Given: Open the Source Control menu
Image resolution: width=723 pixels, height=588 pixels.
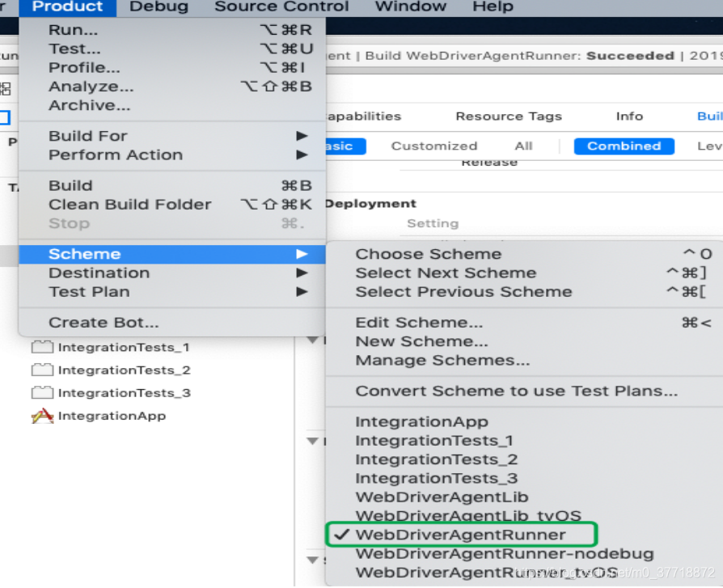Looking at the screenshot, I should click(x=281, y=6).
